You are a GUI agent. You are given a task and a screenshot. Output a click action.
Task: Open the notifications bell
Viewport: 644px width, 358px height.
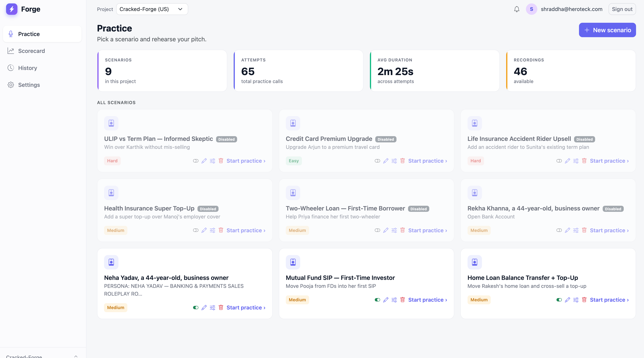tap(516, 9)
